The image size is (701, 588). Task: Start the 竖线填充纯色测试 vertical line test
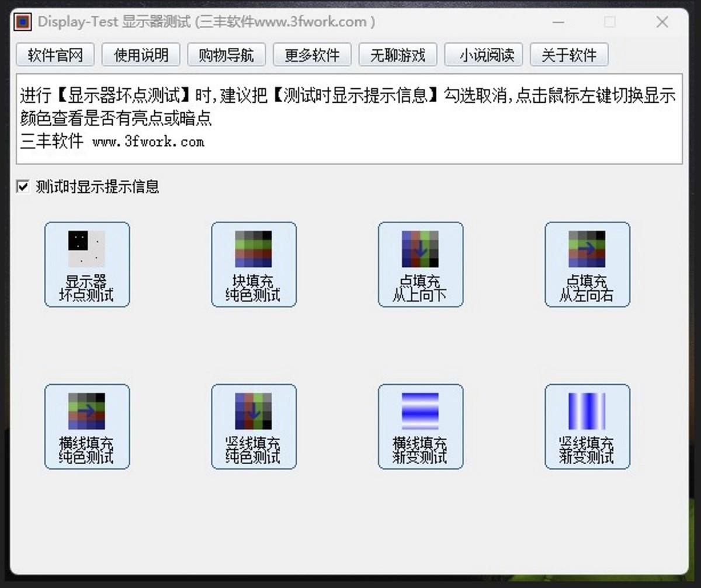pyautogui.click(x=254, y=426)
